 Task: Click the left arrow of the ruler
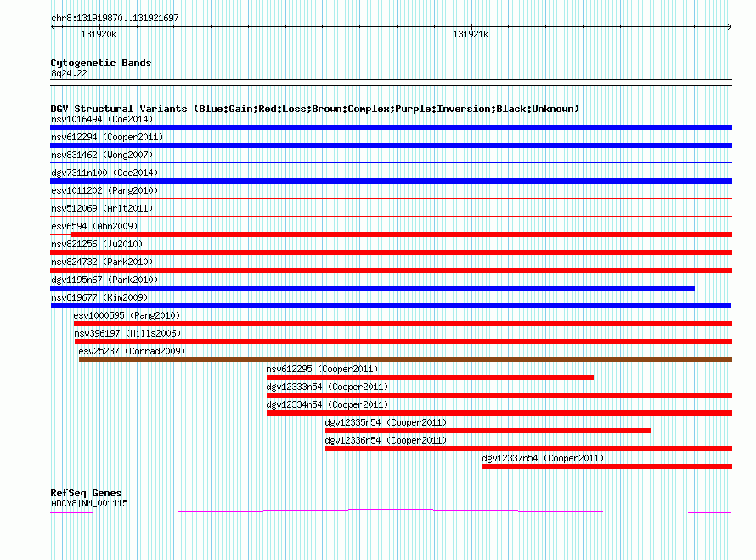(53, 27)
